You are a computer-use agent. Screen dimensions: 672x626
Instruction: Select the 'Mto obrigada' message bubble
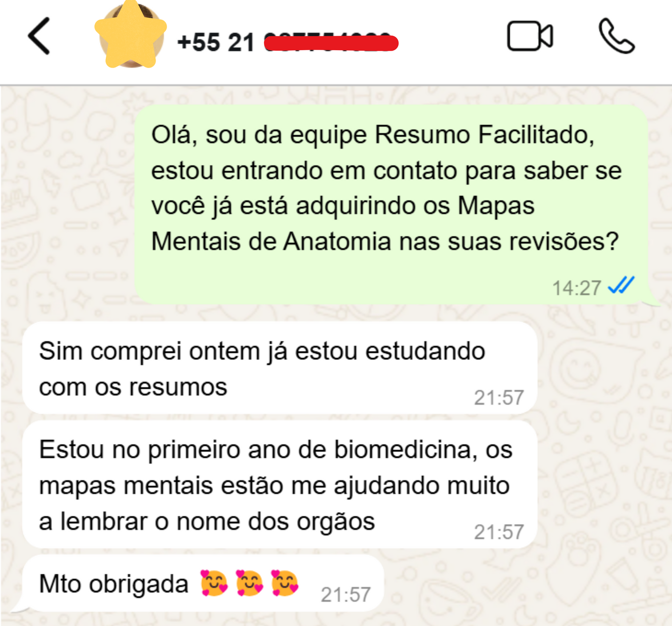point(203,583)
